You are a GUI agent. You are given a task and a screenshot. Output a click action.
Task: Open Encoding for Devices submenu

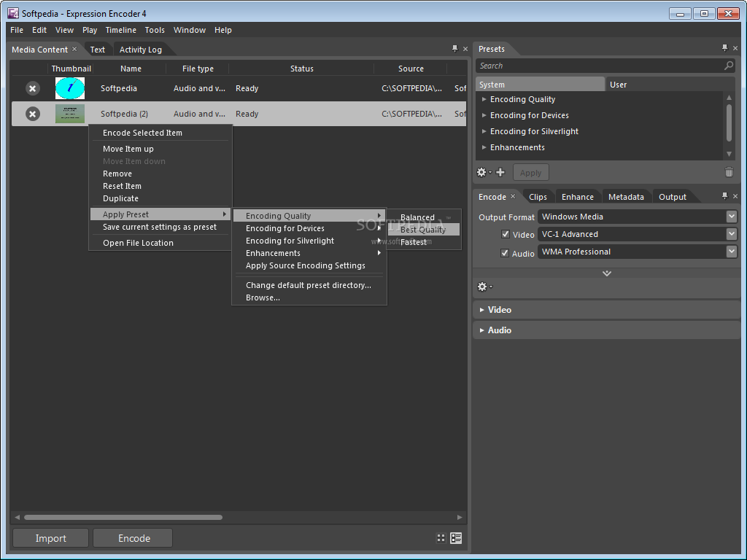click(x=309, y=228)
